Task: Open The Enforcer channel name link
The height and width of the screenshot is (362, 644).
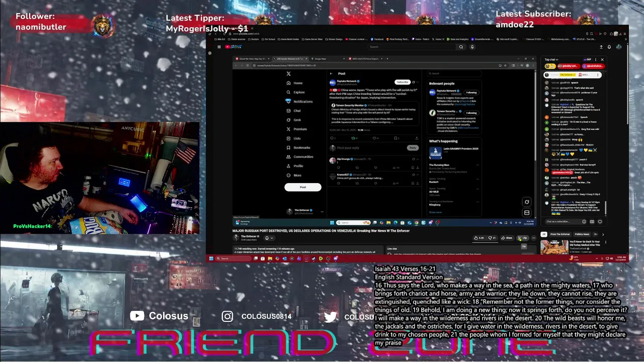Action: (x=249, y=236)
